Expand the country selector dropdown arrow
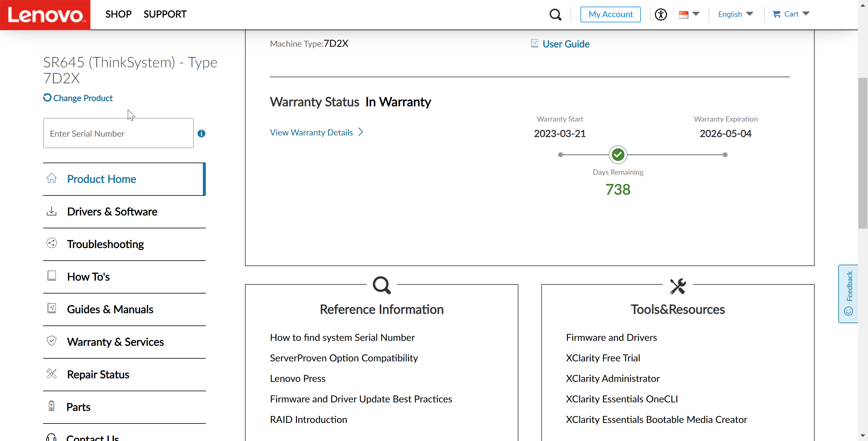Image resolution: width=868 pixels, height=441 pixels. tap(696, 14)
